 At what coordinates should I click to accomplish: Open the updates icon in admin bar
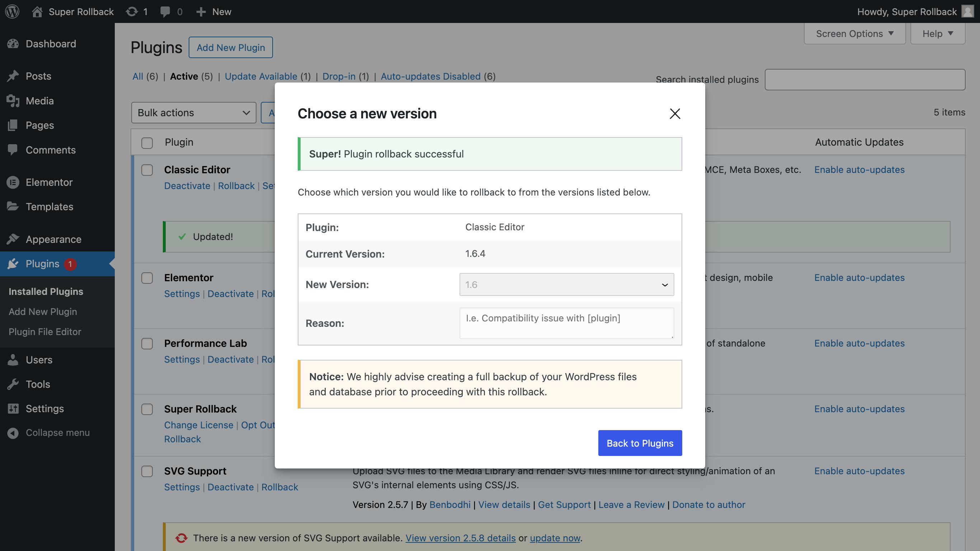pos(132,11)
